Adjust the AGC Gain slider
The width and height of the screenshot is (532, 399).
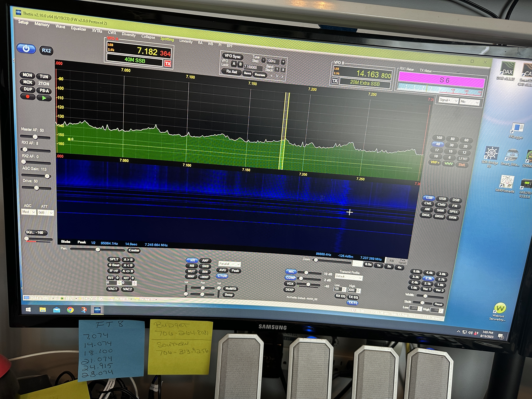[36, 176]
